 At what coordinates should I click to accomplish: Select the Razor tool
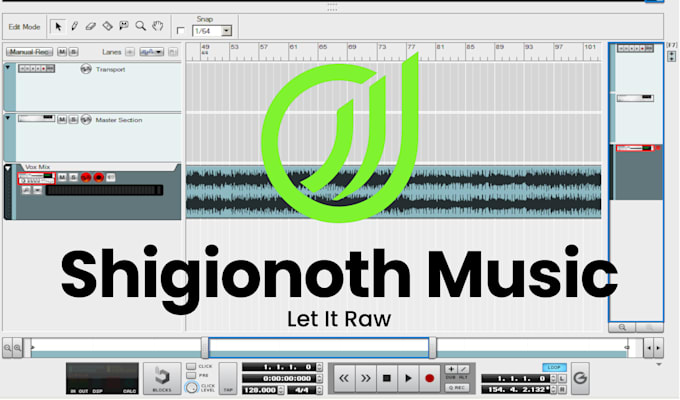click(107, 26)
